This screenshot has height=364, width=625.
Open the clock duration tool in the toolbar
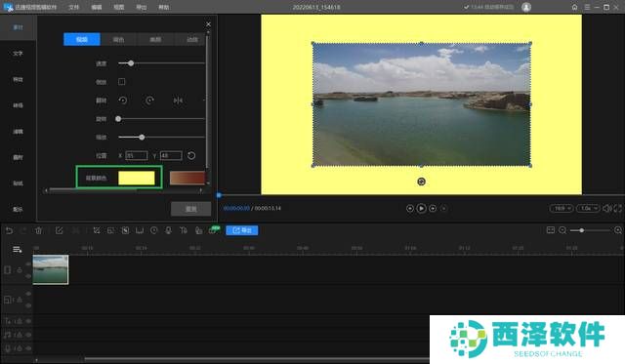(154, 230)
